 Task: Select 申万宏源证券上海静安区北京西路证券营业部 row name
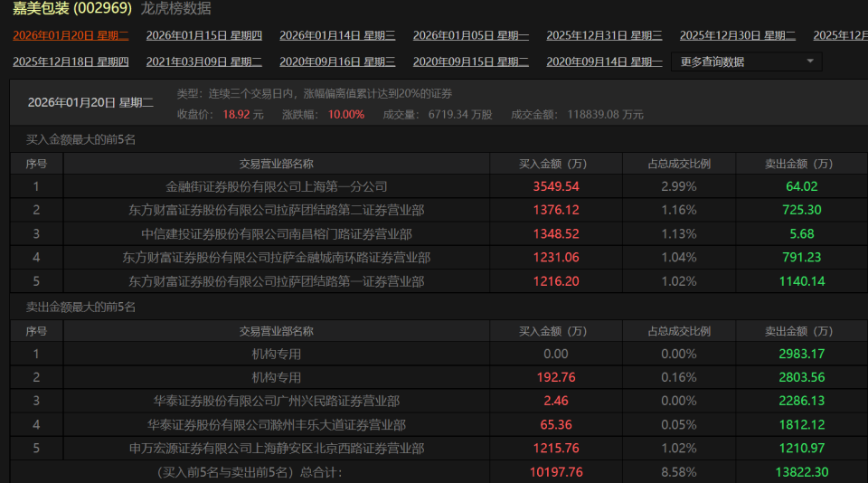click(x=277, y=449)
